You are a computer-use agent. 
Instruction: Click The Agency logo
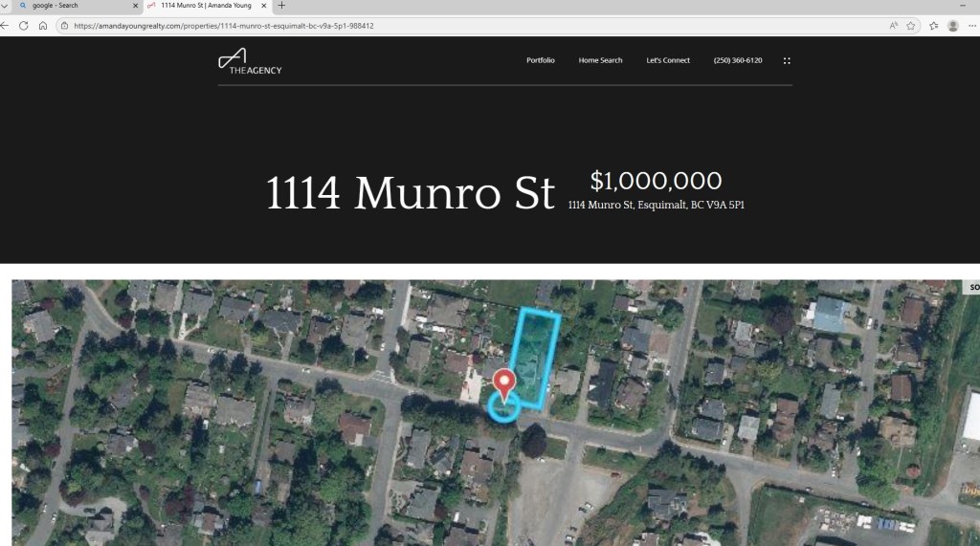pyautogui.click(x=250, y=61)
